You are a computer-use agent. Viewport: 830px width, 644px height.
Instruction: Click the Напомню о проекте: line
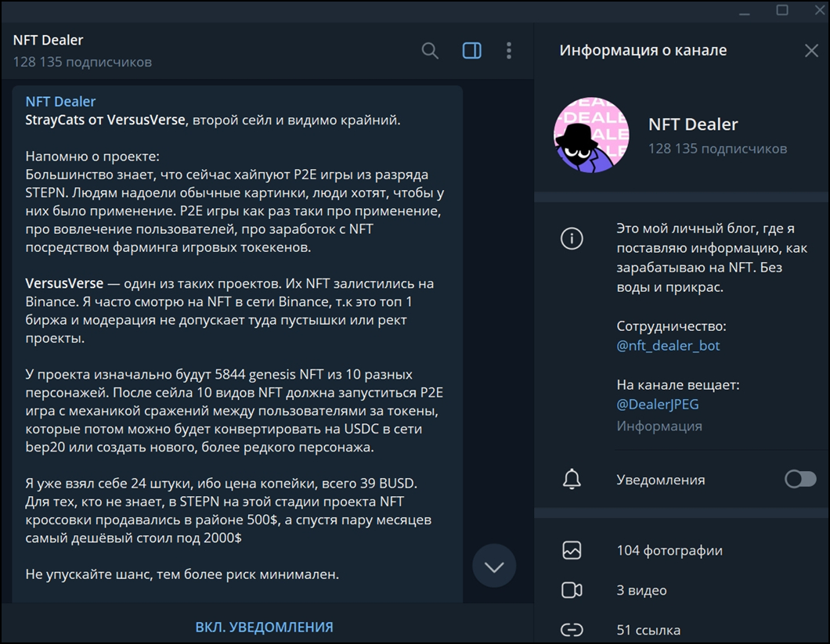point(92,156)
